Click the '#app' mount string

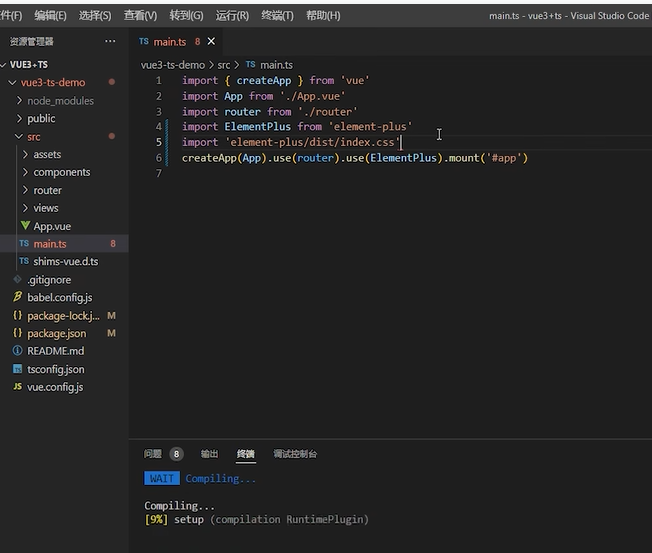point(504,158)
